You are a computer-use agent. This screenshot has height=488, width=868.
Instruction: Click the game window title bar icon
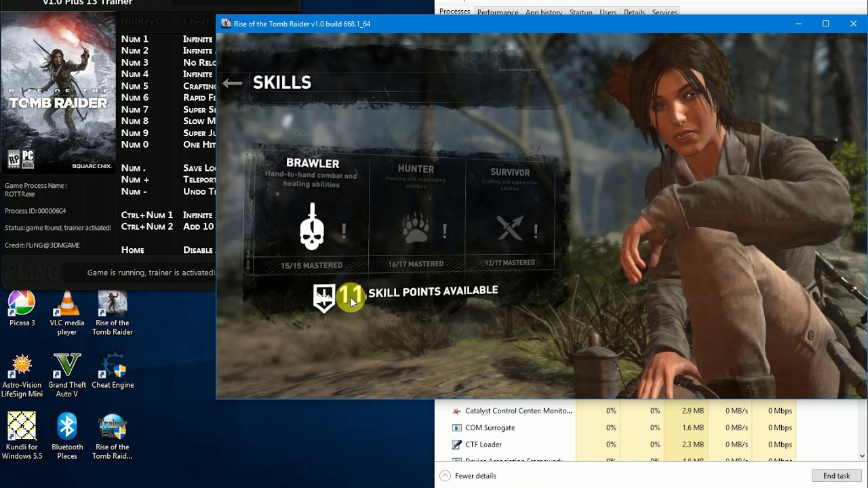pos(226,24)
